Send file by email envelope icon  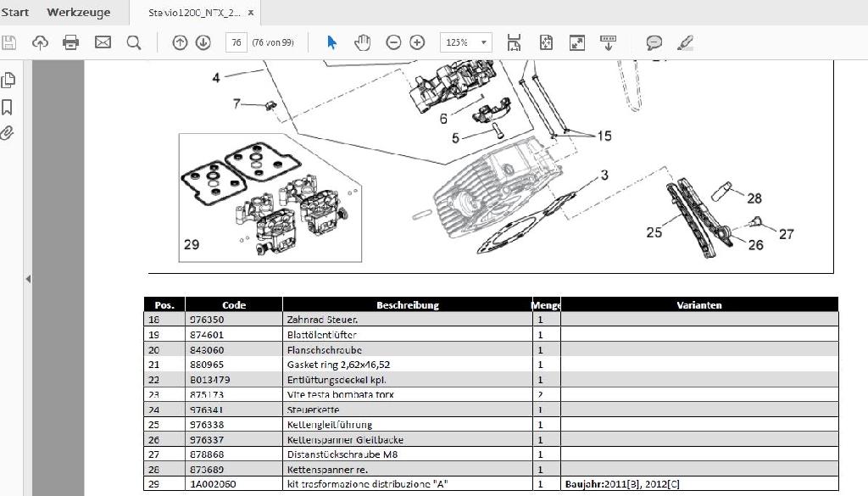click(x=103, y=42)
